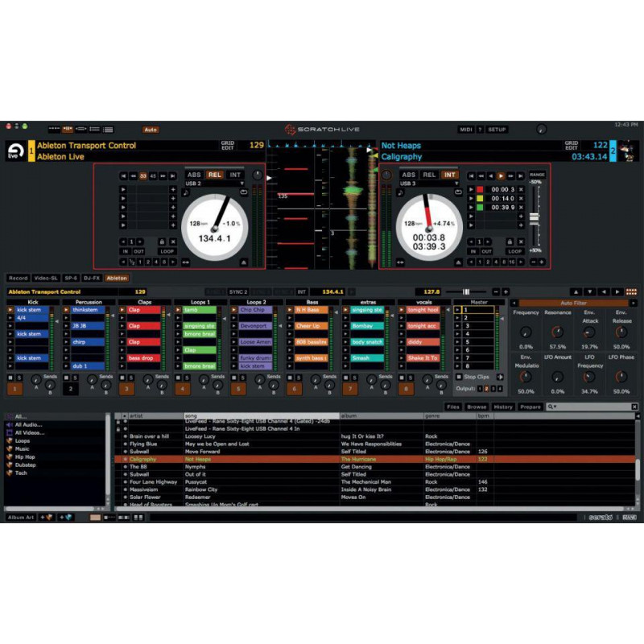This screenshot has height=644, width=644.
Task: Rewind the left deck
Action: (134, 175)
